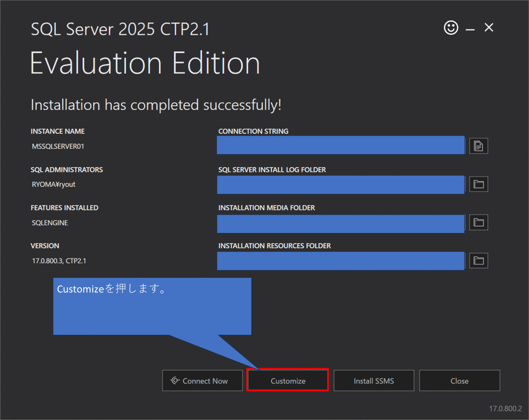Click the installation media folder text box

[341, 223]
